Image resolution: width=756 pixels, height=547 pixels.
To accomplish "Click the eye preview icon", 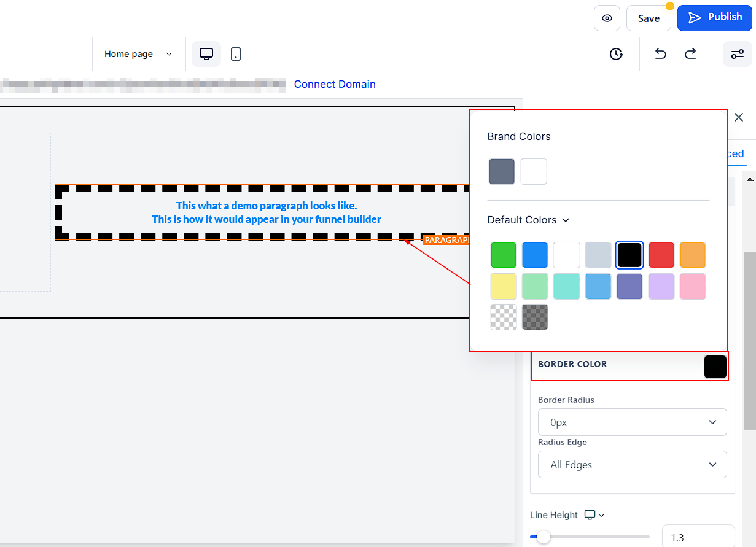I will pyautogui.click(x=607, y=18).
